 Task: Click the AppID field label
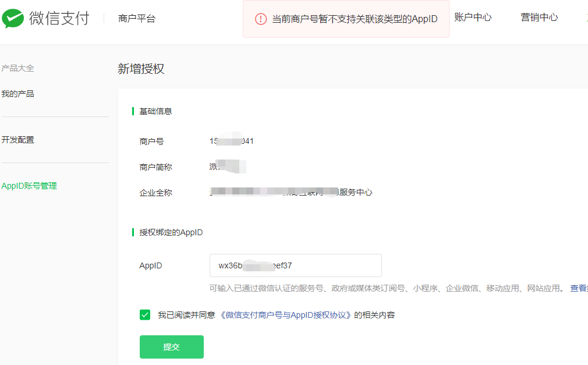tap(151, 265)
